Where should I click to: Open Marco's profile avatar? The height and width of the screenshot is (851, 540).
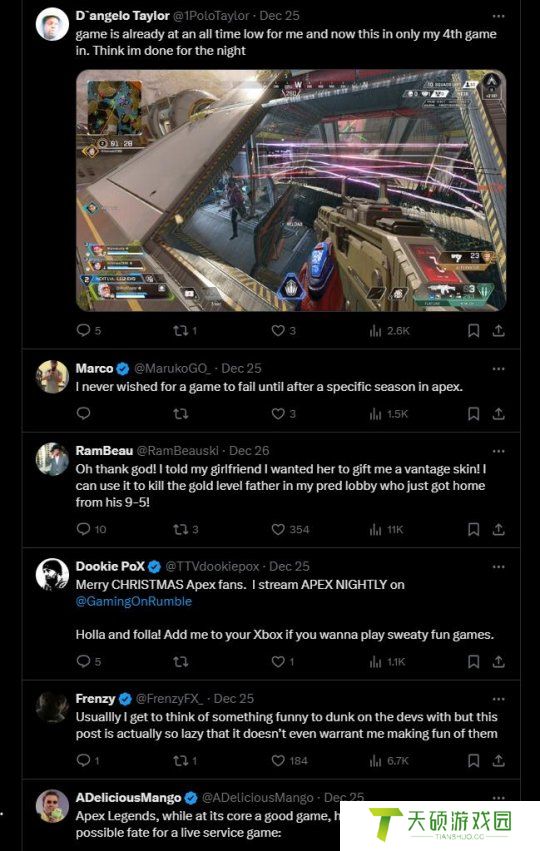click(52, 377)
